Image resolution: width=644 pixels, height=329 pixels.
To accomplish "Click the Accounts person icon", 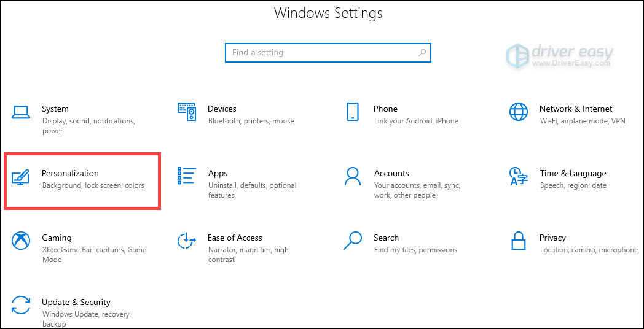I will point(353,176).
